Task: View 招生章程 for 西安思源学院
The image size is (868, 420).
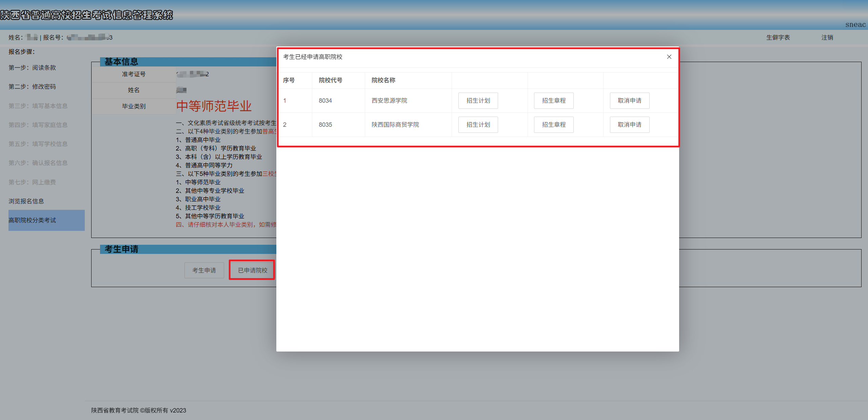Action: click(553, 100)
